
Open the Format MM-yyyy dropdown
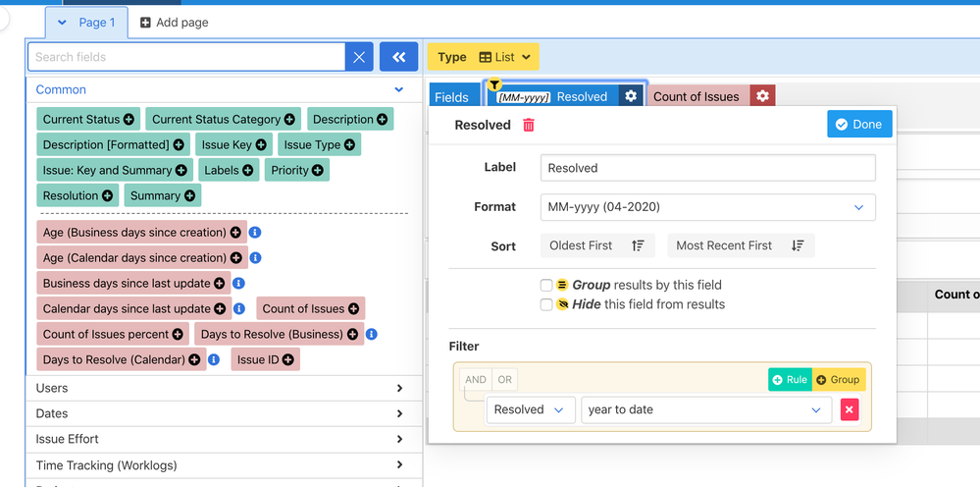707,207
